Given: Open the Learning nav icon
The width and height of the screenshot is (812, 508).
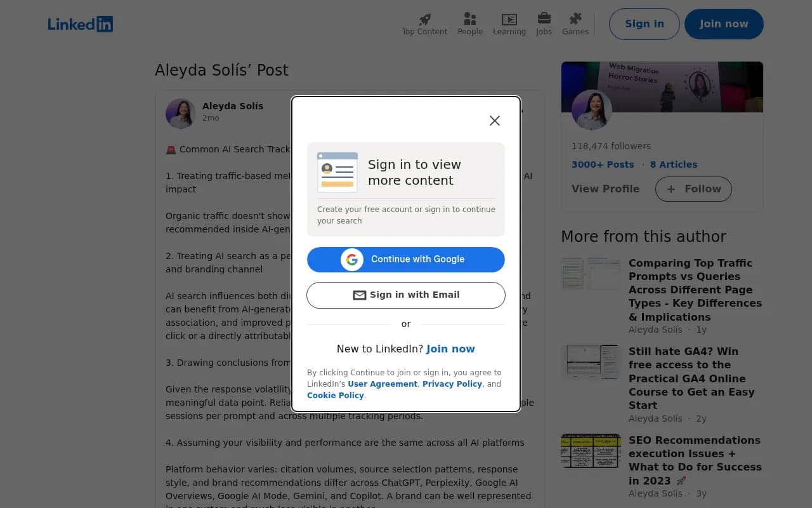Looking at the screenshot, I should coord(509,19).
